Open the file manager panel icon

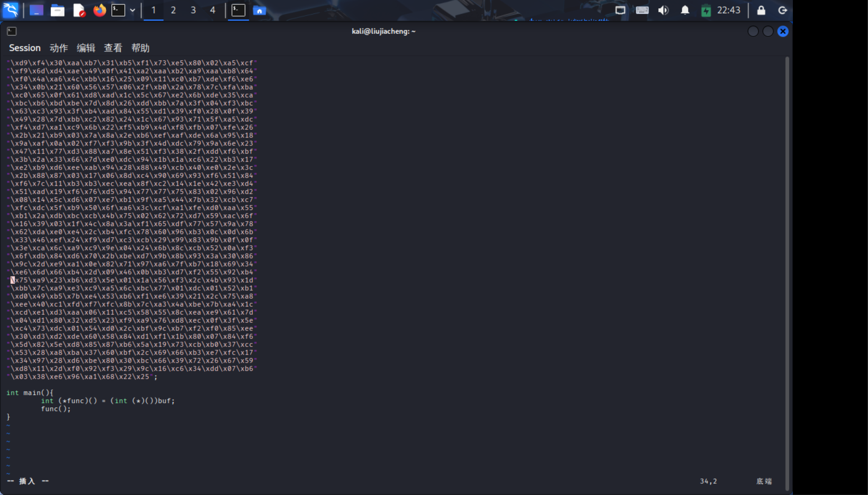[x=57, y=11]
